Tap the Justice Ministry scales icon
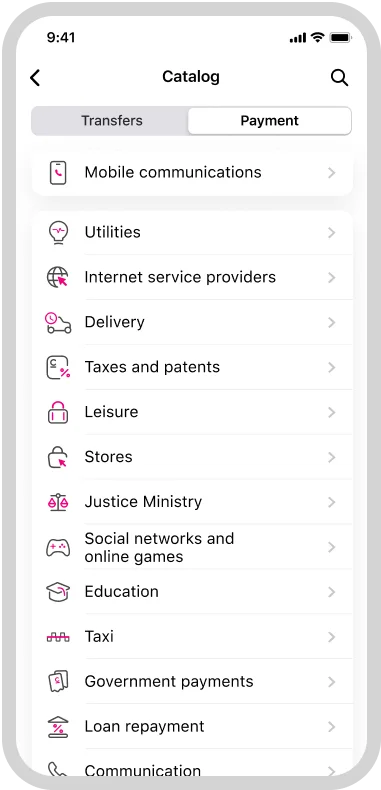The height and width of the screenshot is (790, 381). click(x=58, y=502)
